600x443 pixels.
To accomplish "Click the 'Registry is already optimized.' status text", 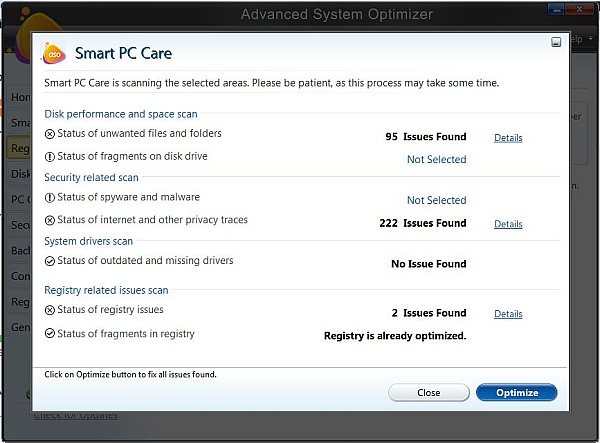I will 395,336.
